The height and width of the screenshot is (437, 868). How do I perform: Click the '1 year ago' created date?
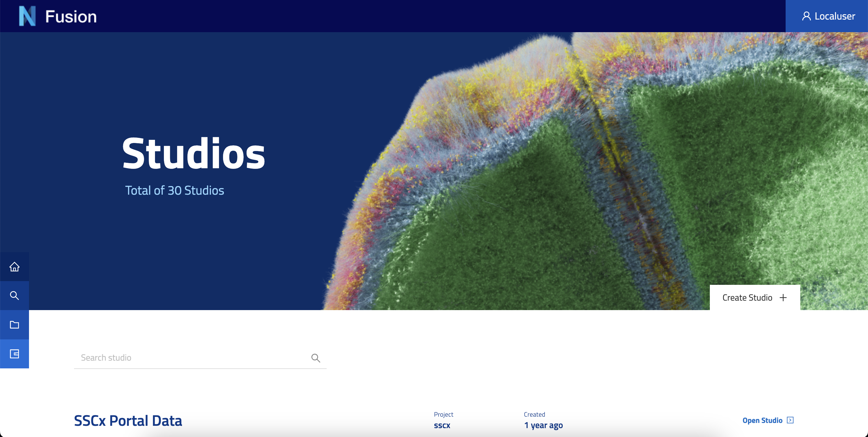pos(544,425)
